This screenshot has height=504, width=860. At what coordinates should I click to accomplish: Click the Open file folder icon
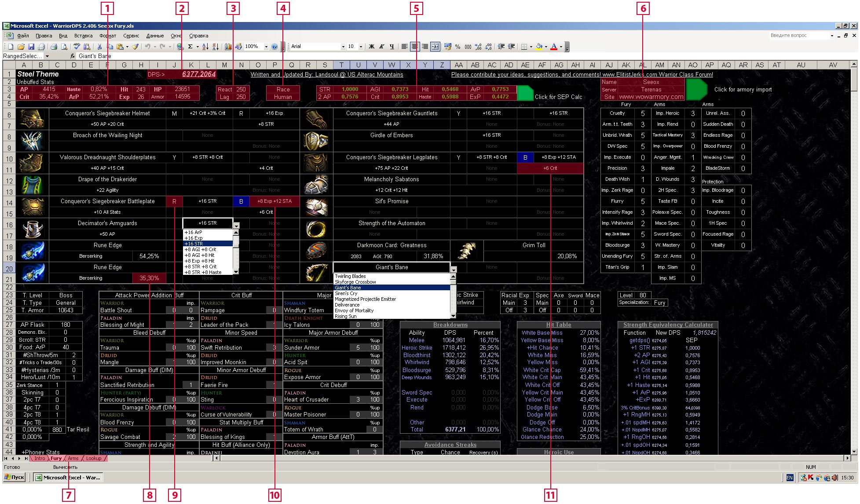[21, 47]
